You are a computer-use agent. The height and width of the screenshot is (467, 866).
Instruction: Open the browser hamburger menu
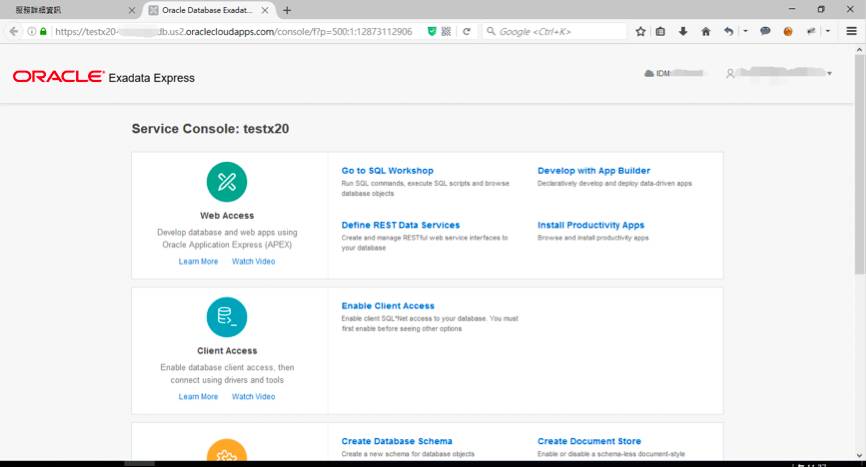point(851,31)
